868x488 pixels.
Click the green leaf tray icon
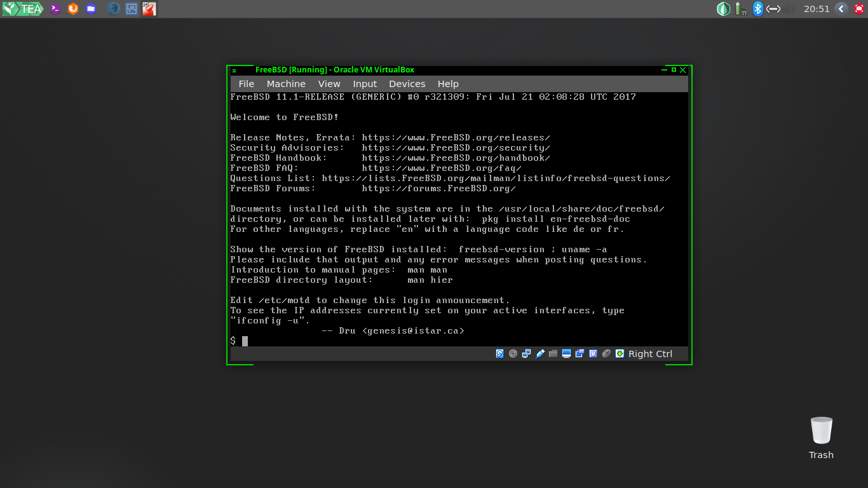click(723, 9)
